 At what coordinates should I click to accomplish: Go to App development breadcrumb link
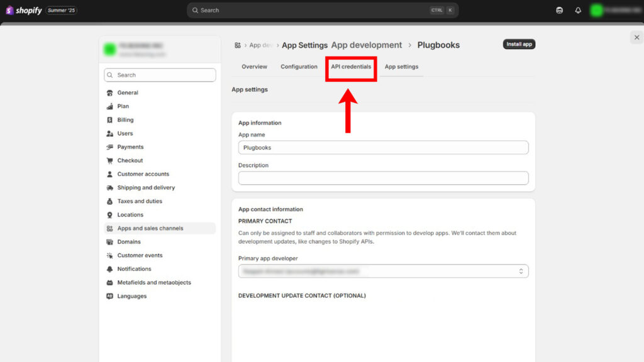click(x=367, y=45)
